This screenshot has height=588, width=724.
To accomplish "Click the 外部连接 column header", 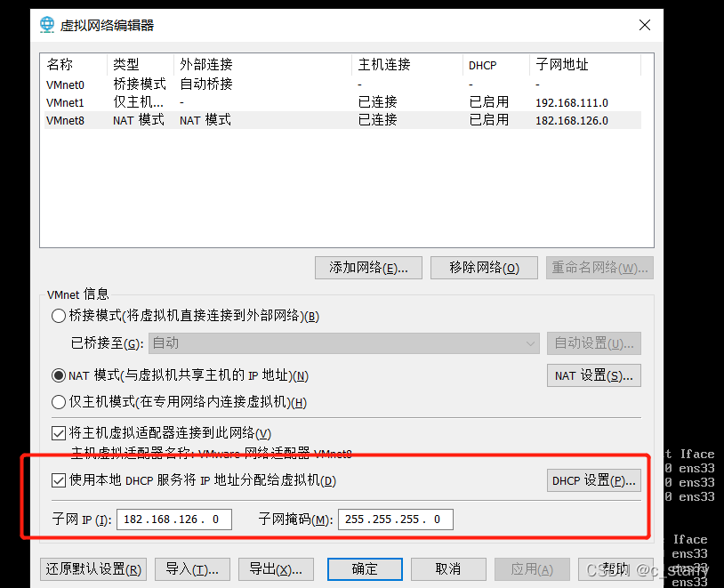I will pyautogui.click(x=262, y=65).
